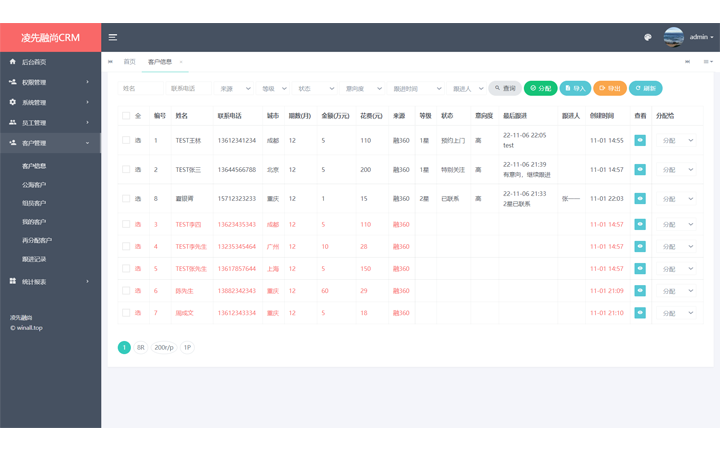Open the 状态 filter dropdown
This screenshot has width=720, height=450.
[315, 88]
